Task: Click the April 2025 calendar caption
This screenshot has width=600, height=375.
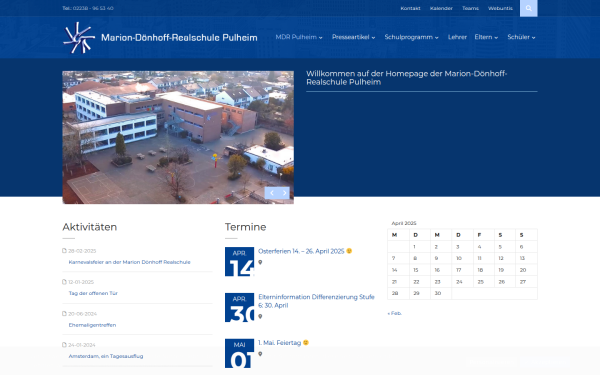Action: click(404, 223)
